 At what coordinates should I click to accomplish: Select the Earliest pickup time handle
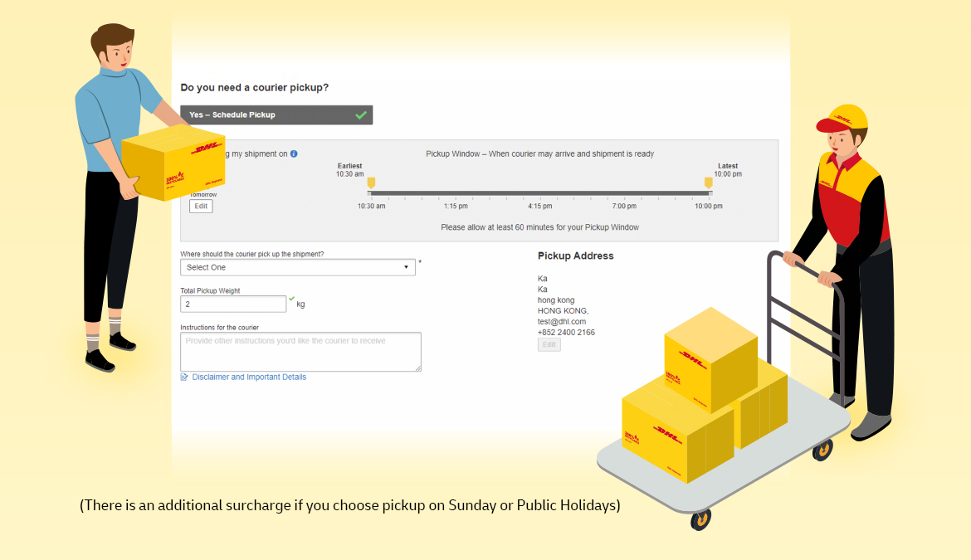tap(371, 183)
